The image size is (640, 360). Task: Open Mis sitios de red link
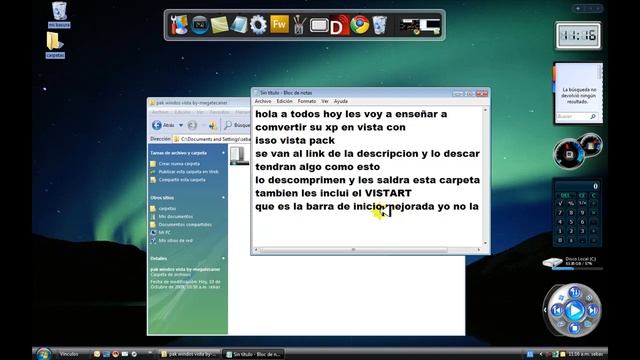(176, 240)
